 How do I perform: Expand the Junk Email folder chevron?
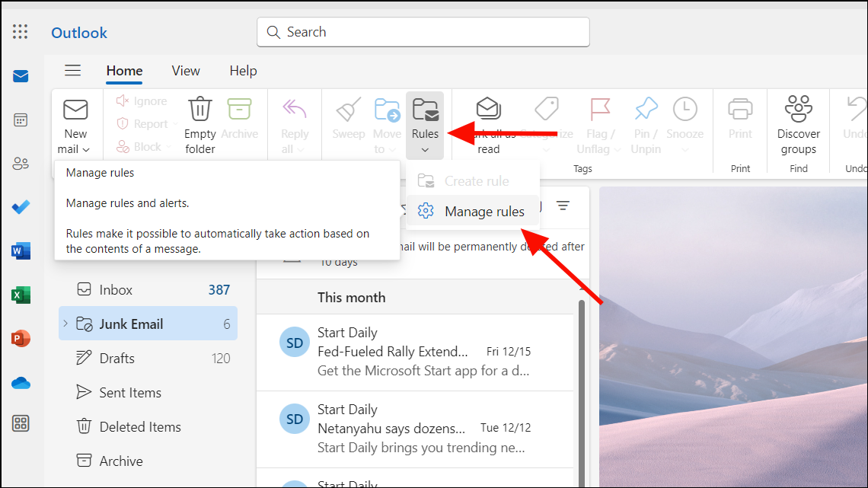pyautogui.click(x=65, y=323)
